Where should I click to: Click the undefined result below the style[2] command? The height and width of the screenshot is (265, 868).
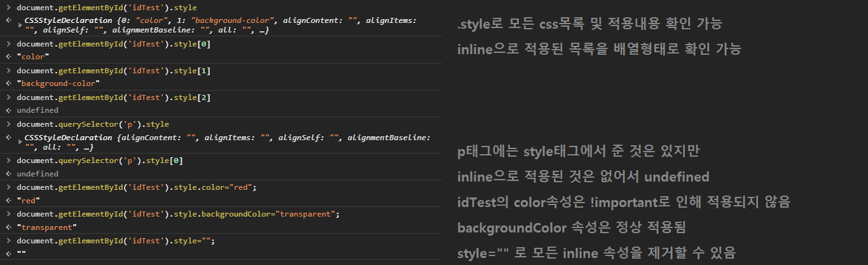coord(38,110)
